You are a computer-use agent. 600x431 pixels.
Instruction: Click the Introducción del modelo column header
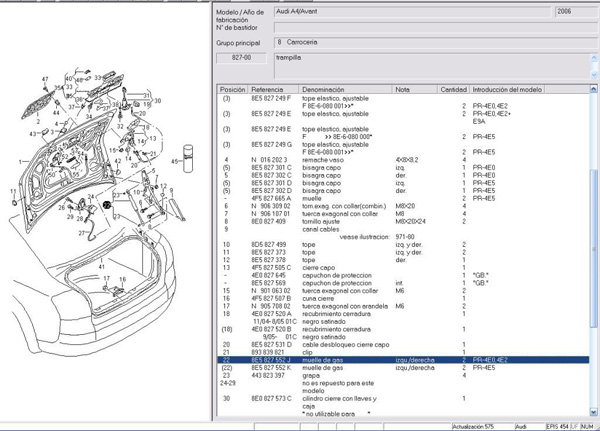tap(508, 89)
